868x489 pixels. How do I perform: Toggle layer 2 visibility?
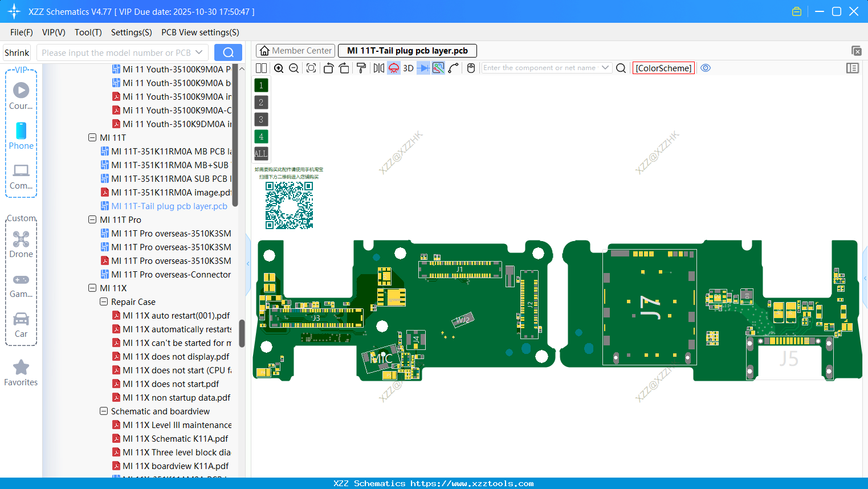tap(261, 102)
